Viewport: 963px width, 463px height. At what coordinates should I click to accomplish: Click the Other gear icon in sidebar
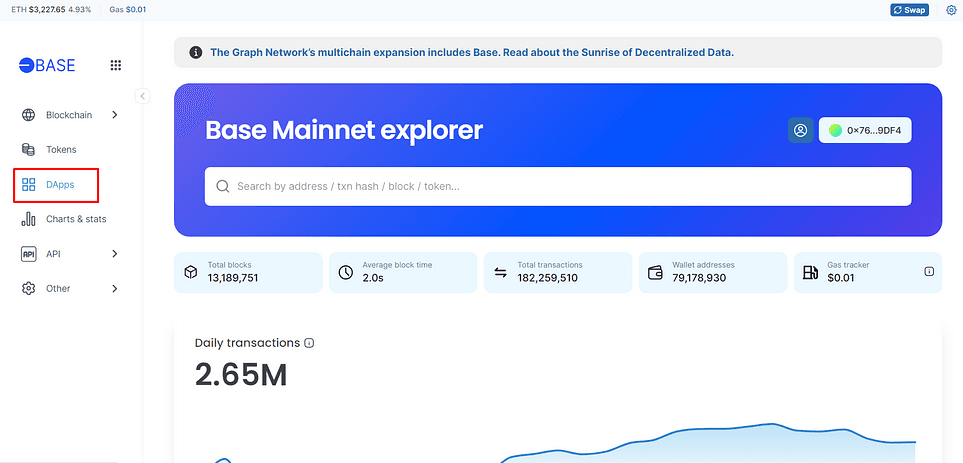click(28, 289)
